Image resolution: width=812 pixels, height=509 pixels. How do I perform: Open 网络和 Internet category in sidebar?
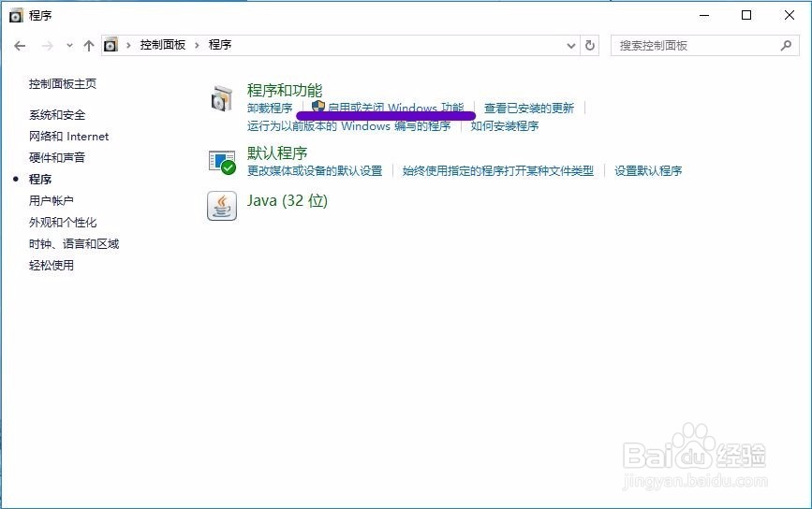pos(69,137)
